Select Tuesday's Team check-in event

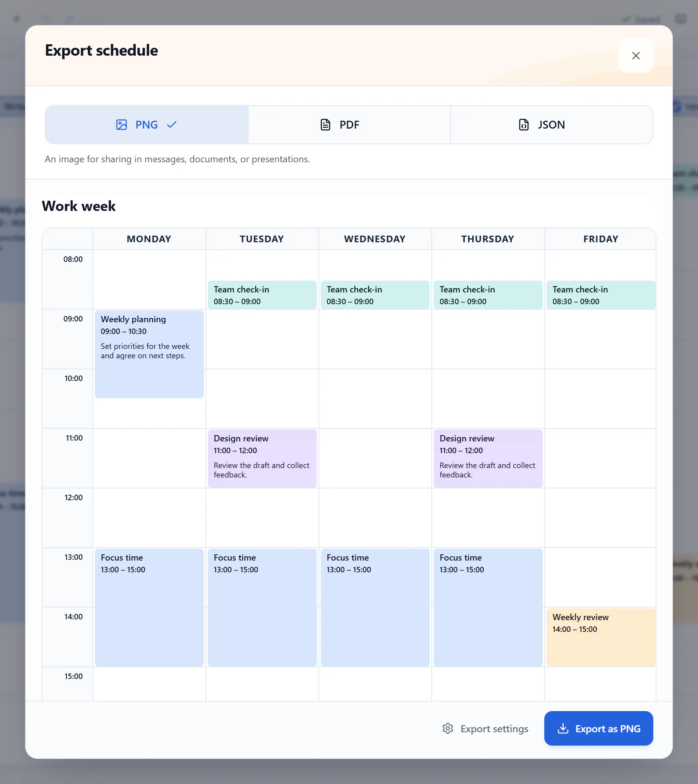click(x=262, y=295)
